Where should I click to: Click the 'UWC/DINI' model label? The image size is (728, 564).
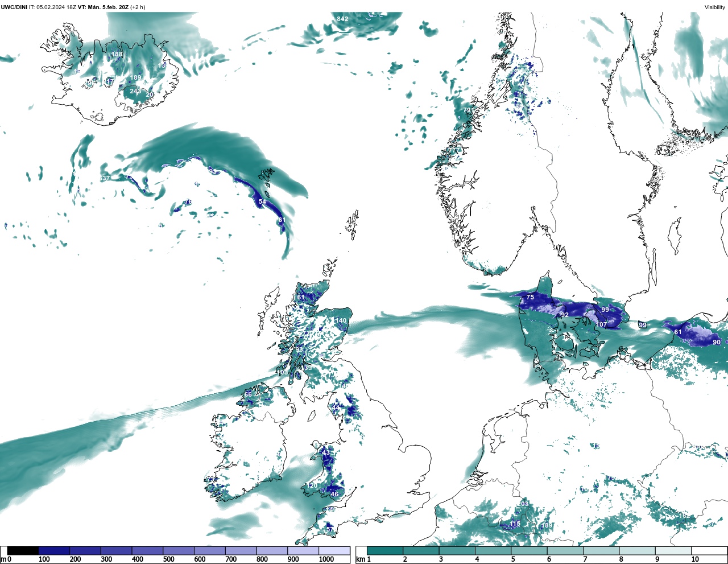[x=14, y=7]
